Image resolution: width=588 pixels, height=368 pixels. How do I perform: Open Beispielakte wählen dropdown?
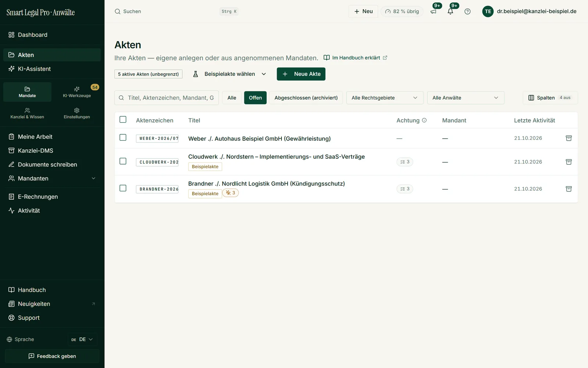230,74
